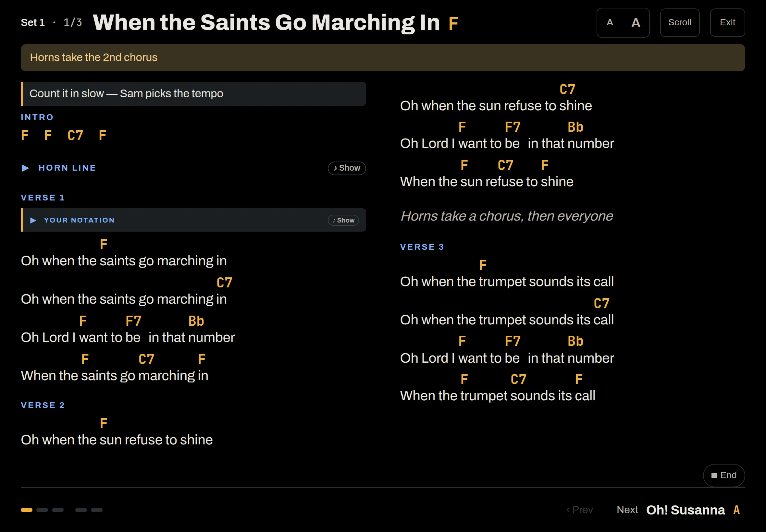Toggle Scroll mode
Screen dimensions: 766x532
click(680, 23)
